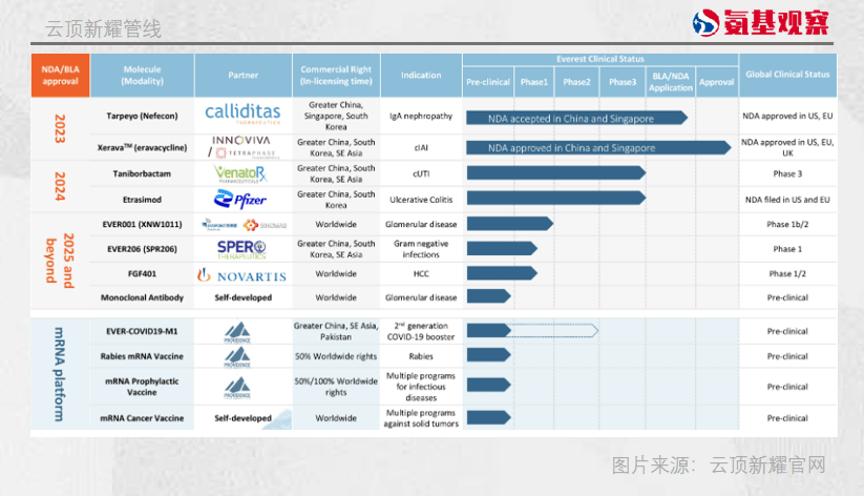Click the Pfizer logo
The image size is (864, 497).
tap(242, 200)
